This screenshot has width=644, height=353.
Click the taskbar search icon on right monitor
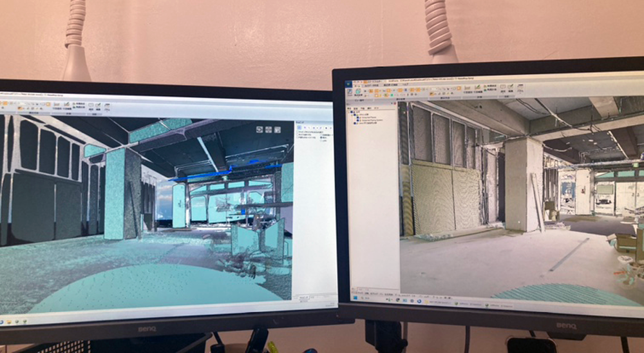[362, 298]
